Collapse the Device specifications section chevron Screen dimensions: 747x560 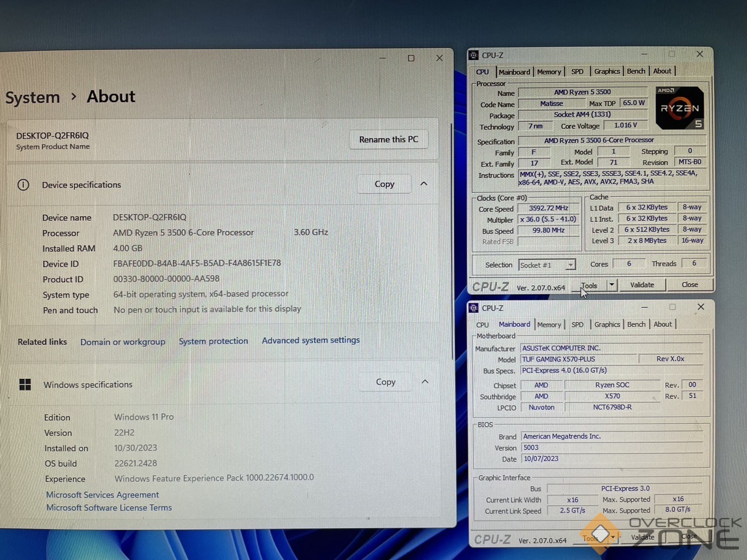[424, 184]
